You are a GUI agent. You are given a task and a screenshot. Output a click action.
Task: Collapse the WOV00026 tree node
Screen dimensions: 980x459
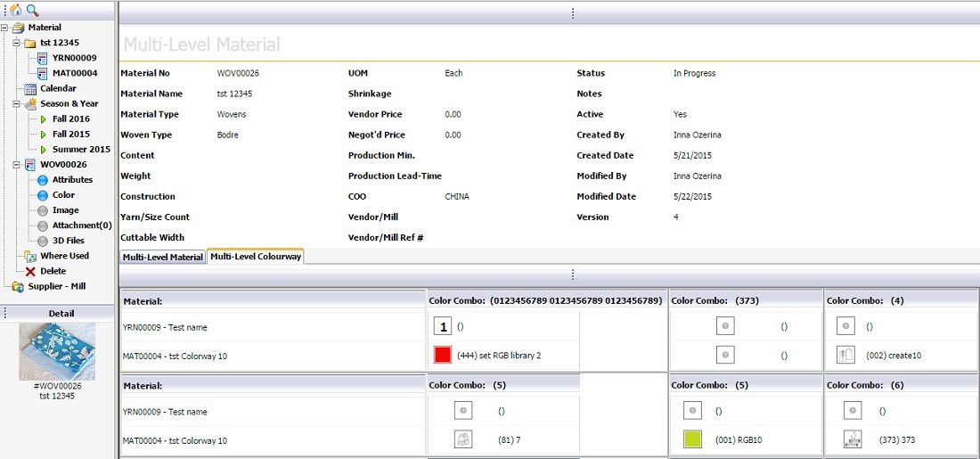17,165
